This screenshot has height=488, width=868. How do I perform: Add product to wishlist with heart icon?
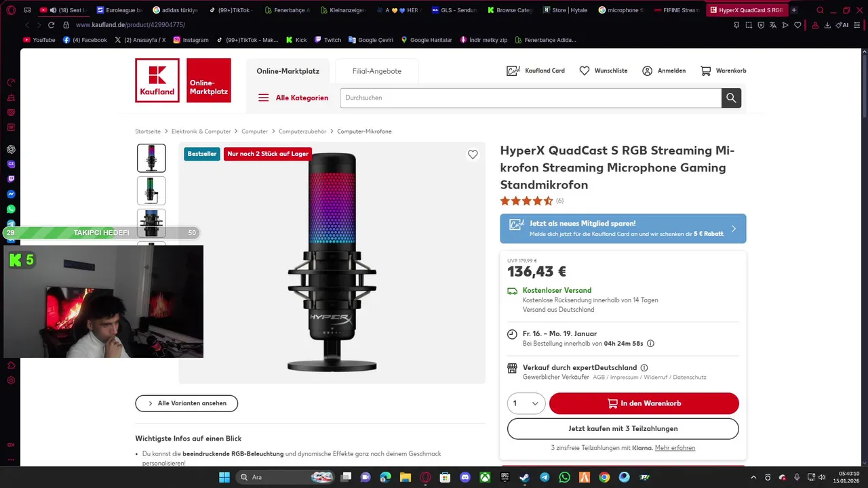tap(473, 155)
